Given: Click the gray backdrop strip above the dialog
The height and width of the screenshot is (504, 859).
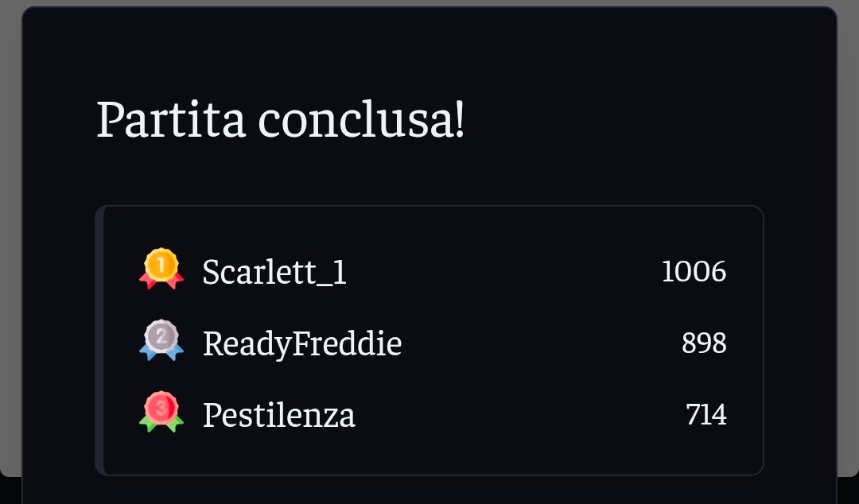Looking at the screenshot, I should 429,2.
